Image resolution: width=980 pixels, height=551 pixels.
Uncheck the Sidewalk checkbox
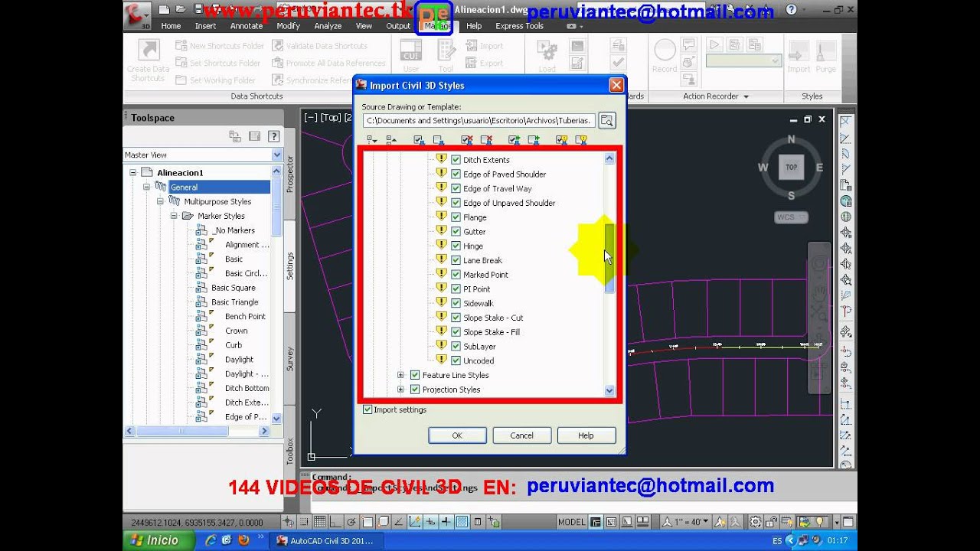click(x=456, y=303)
